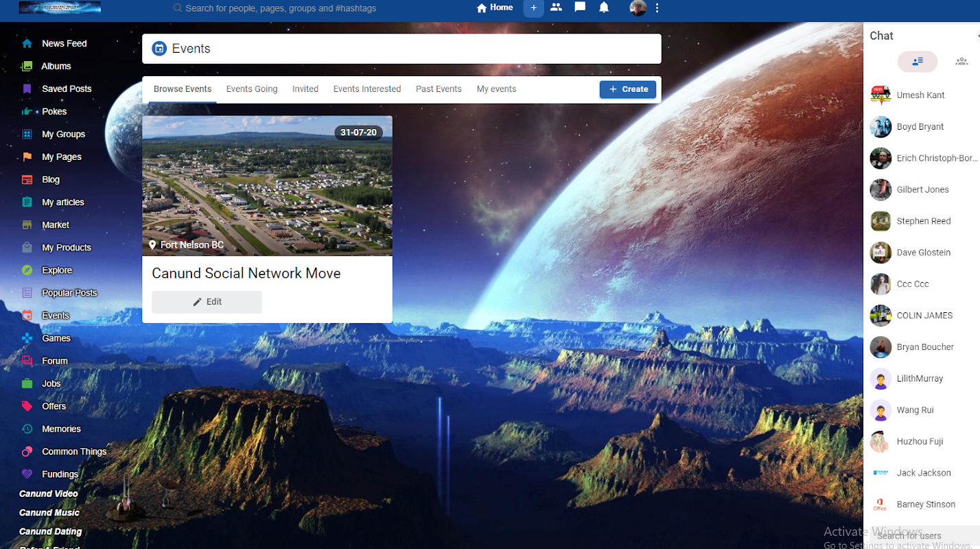Switch to Browse Events tab
Image resolution: width=980 pixels, height=549 pixels.
point(183,89)
